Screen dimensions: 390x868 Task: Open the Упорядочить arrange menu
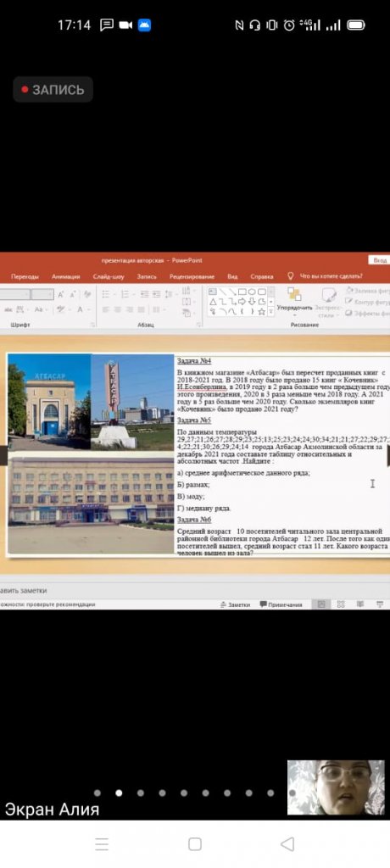tap(295, 301)
